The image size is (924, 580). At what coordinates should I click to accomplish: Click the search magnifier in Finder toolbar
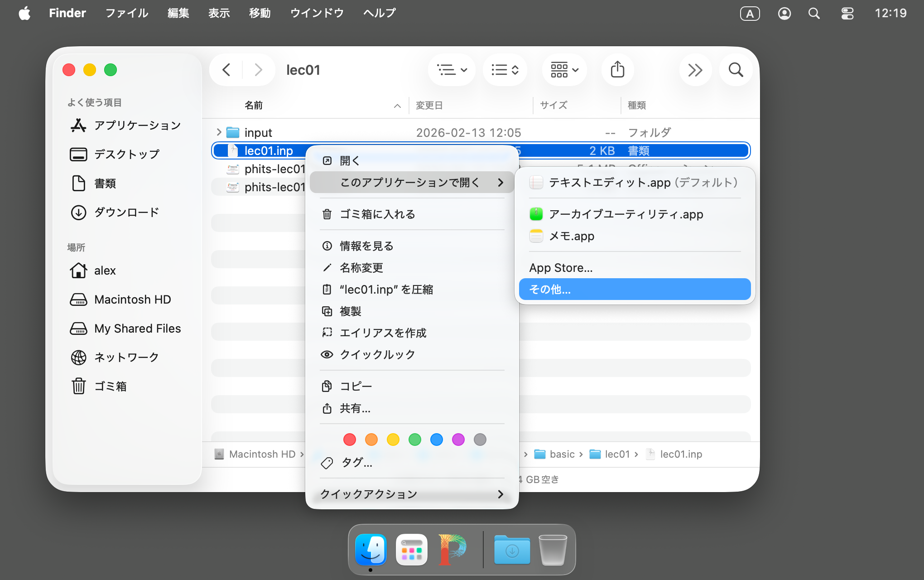coord(736,70)
